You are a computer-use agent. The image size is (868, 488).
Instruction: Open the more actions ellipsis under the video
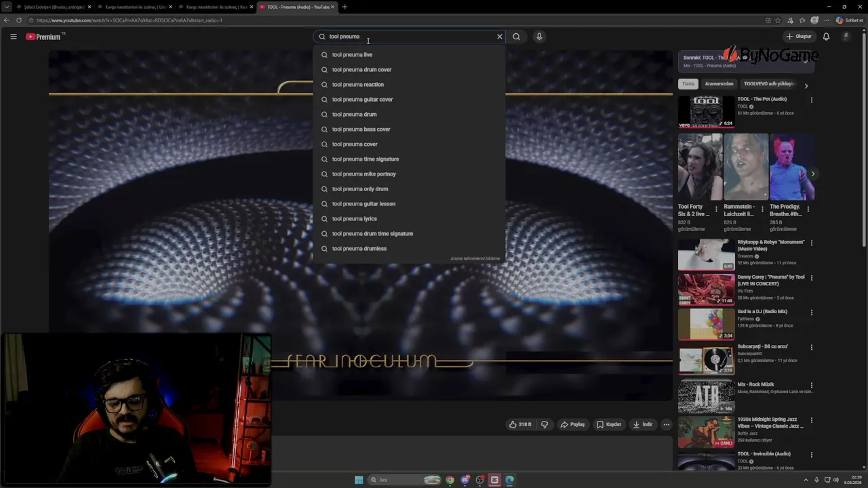click(667, 424)
